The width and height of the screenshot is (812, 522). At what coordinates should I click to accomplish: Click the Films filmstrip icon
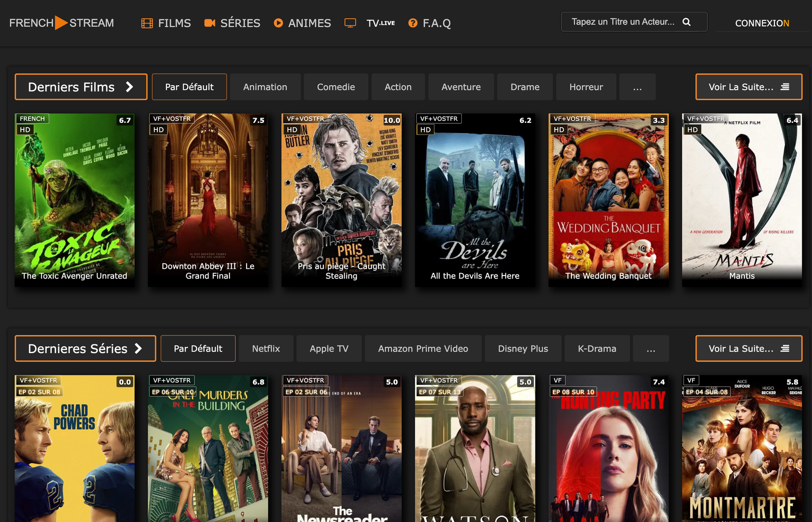coord(147,23)
